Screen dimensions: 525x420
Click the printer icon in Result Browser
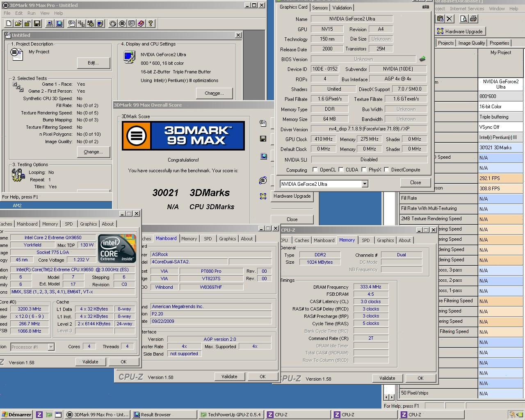pos(473,18)
